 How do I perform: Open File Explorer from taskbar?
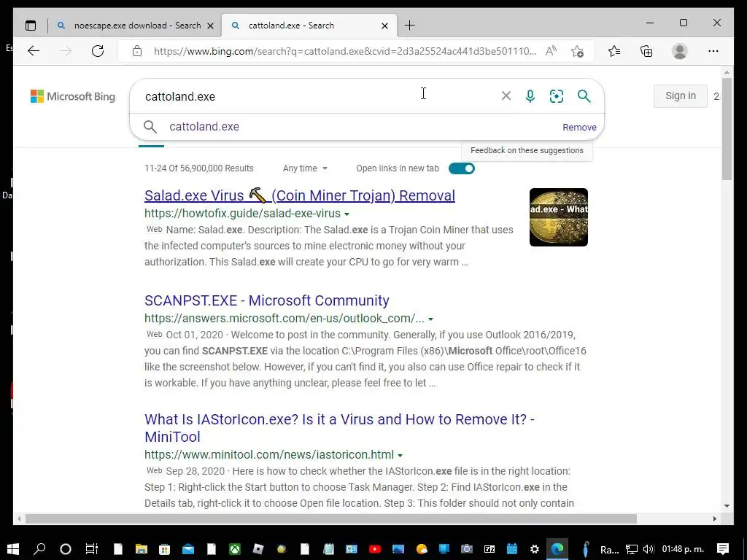point(141,549)
